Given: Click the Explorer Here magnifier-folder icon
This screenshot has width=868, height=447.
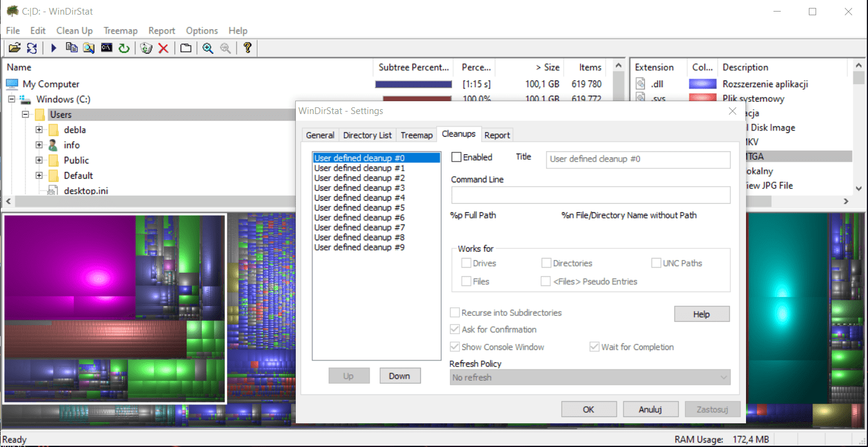Looking at the screenshot, I should coord(89,48).
